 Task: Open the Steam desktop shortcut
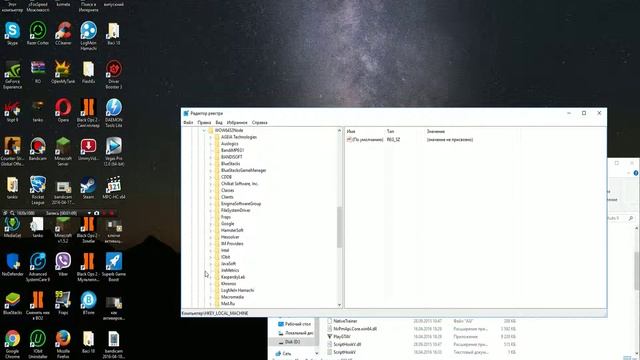(x=88, y=188)
